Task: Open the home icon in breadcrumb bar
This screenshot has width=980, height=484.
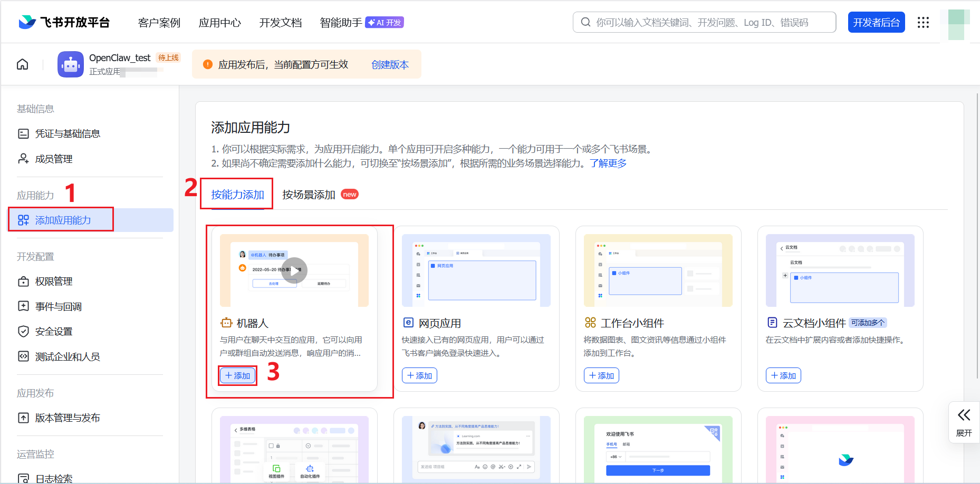Action: point(23,64)
